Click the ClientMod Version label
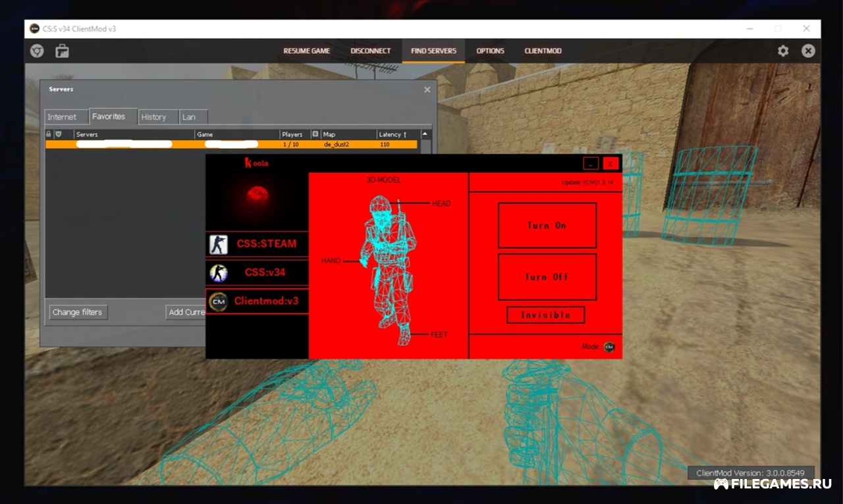 [x=751, y=473]
